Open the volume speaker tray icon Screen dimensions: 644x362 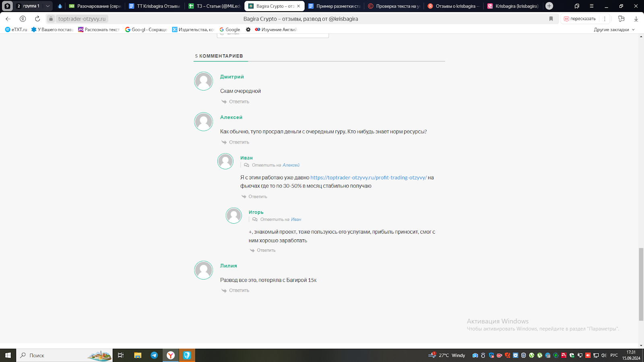pyautogui.click(x=604, y=356)
